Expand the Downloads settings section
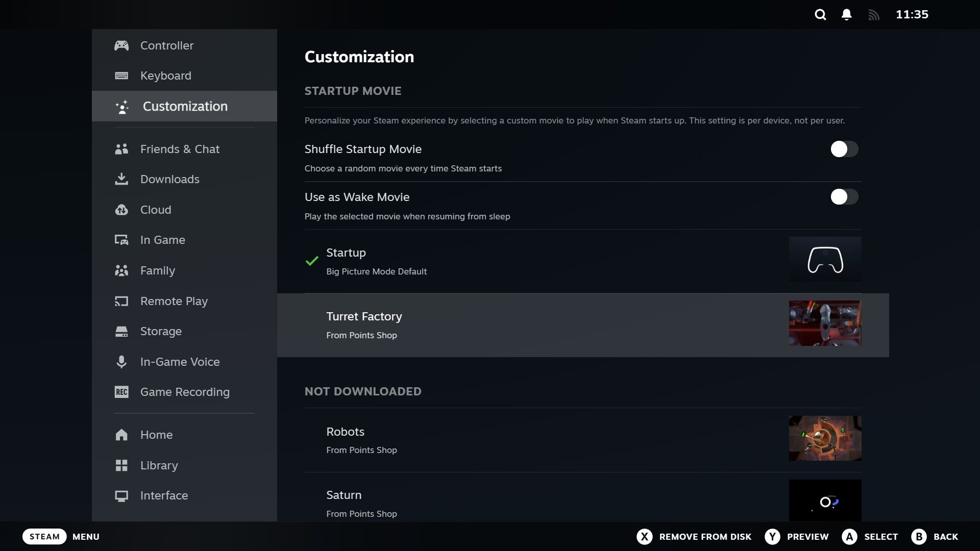Screen dimensions: 980x551 coord(169,180)
